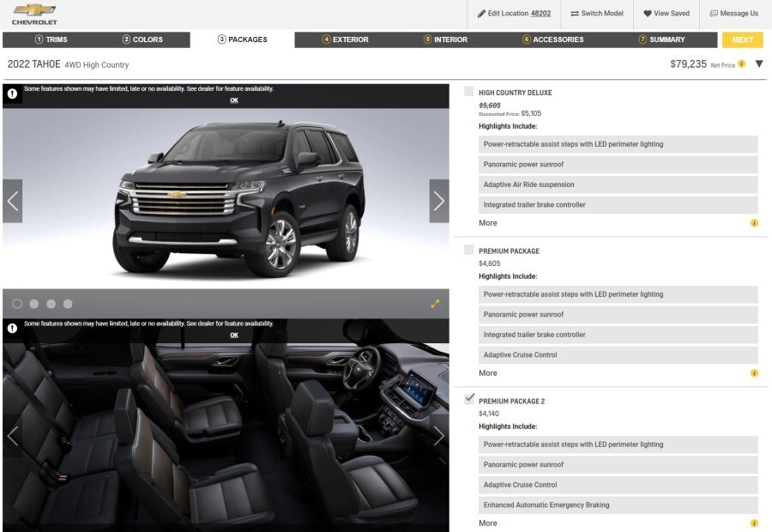Click the View Saved heart icon
Screen dimensions: 772x532
point(648,14)
